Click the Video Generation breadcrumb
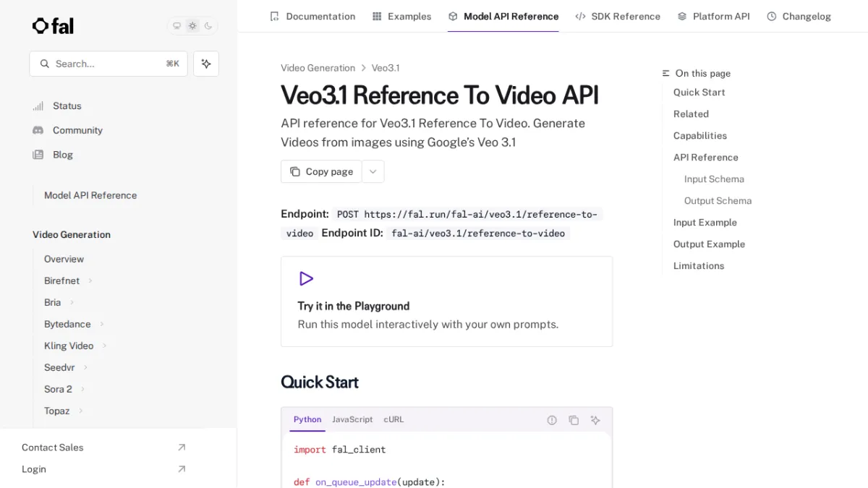 (318, 68)
